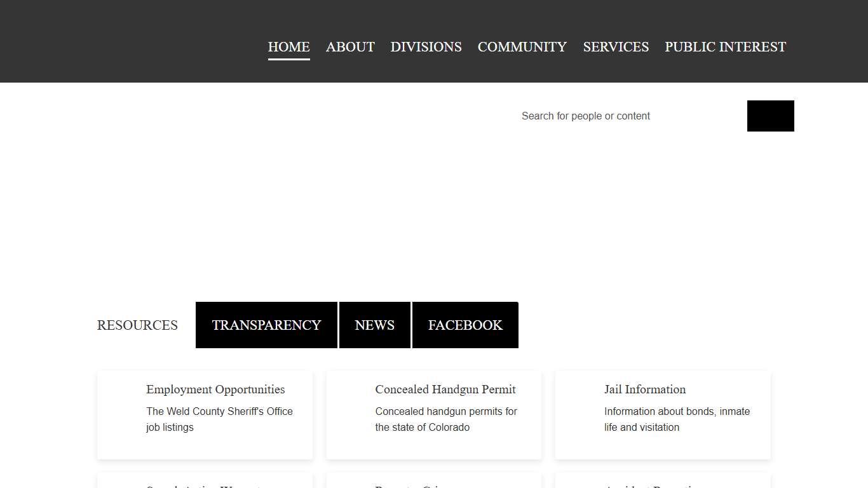Click 'The Weld County Sheriff's Office job listings' text
Image resolution: width=868 pixels, height=488 pixels.
coord(219,419)
